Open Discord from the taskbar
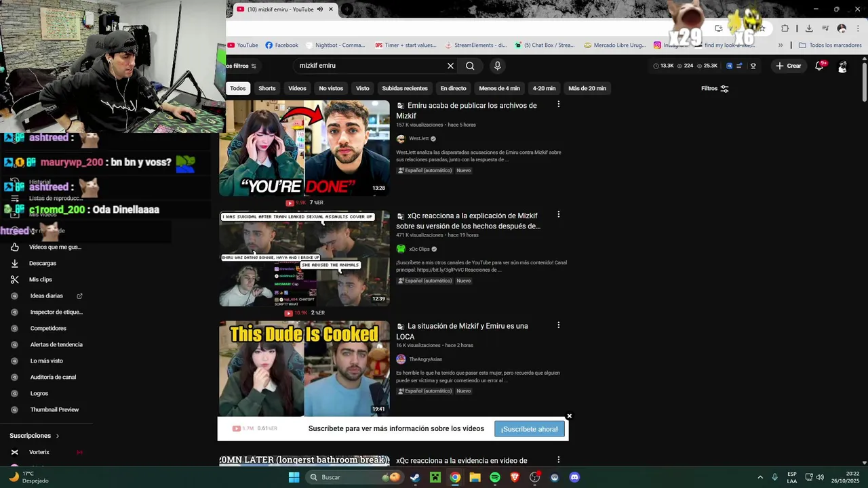The height and width of the screenshot is (488, 868). (574, 477)
